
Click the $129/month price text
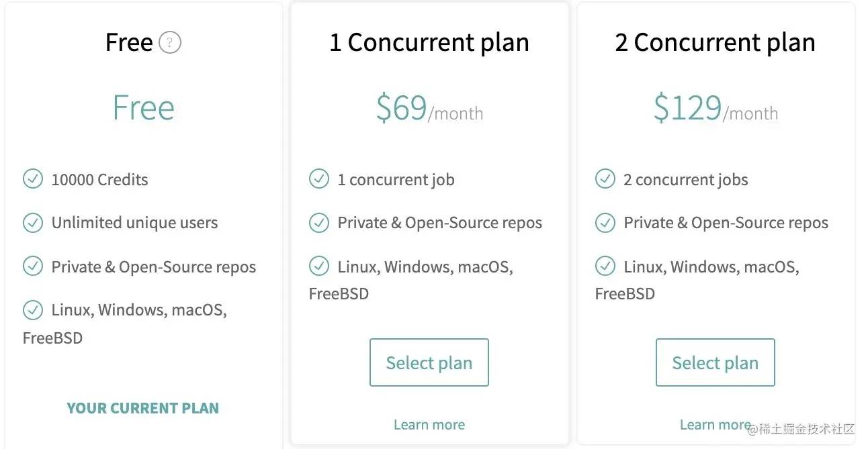click(715, 108)
